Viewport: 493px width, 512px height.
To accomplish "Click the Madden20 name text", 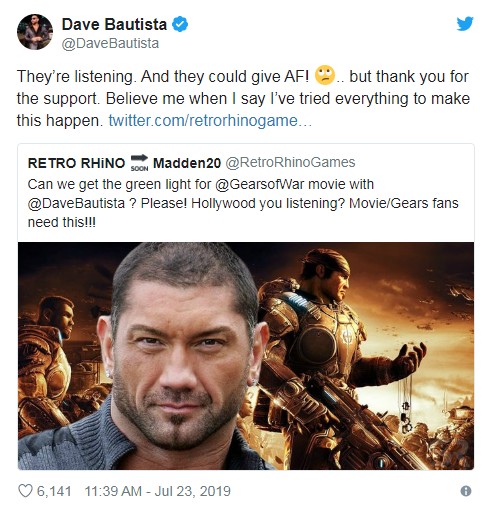I will point(187,163).
